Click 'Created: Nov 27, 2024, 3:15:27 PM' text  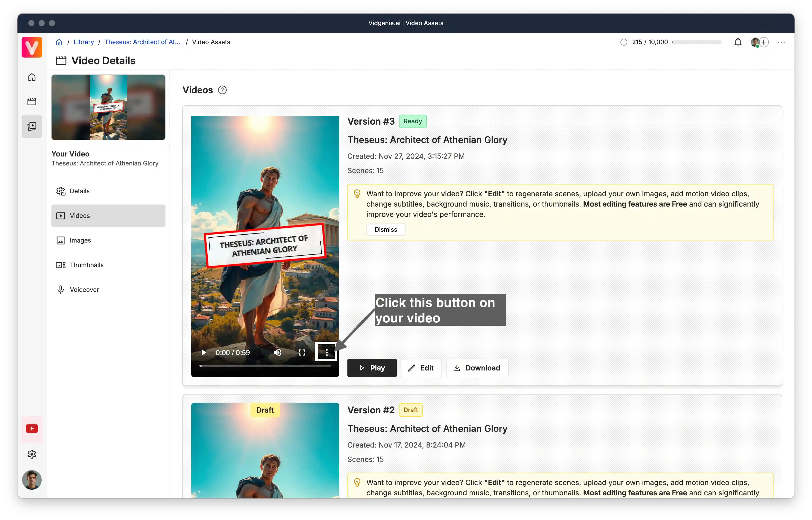(x=406, y=156)
